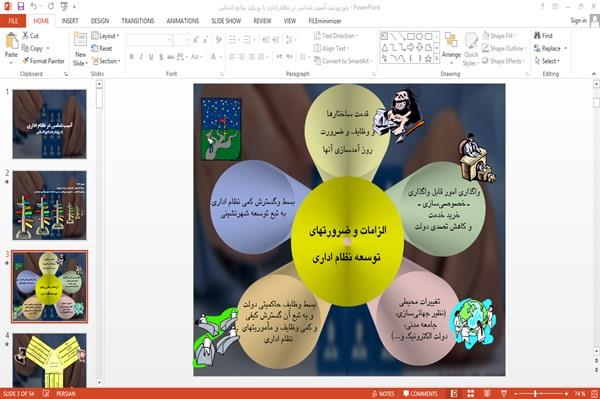The image size is (600, 399).
Task: Choose the down arrow shape
Action: click(420, 47)
